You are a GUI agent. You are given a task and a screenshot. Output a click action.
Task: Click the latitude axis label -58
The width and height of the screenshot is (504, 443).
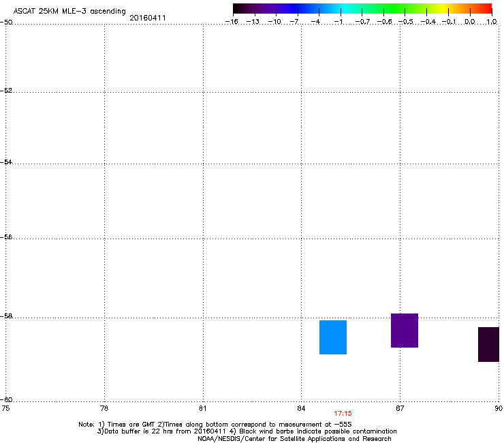coord(6,316)
